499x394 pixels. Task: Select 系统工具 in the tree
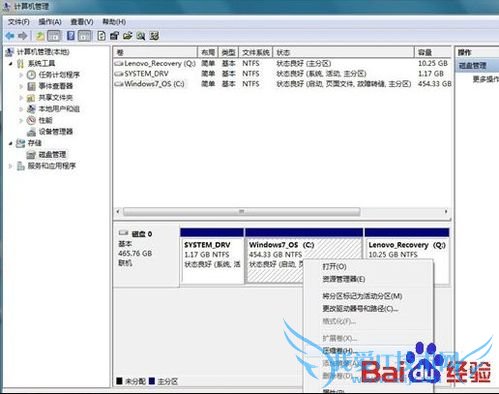pyautogui.click(x=41, y=63)
